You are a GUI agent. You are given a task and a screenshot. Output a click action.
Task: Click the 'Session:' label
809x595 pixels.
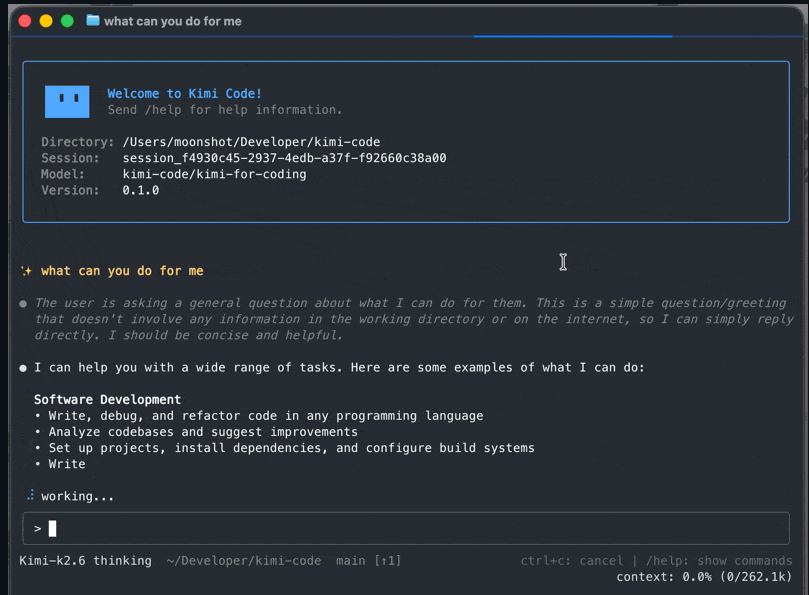click(x=70, y=158)
